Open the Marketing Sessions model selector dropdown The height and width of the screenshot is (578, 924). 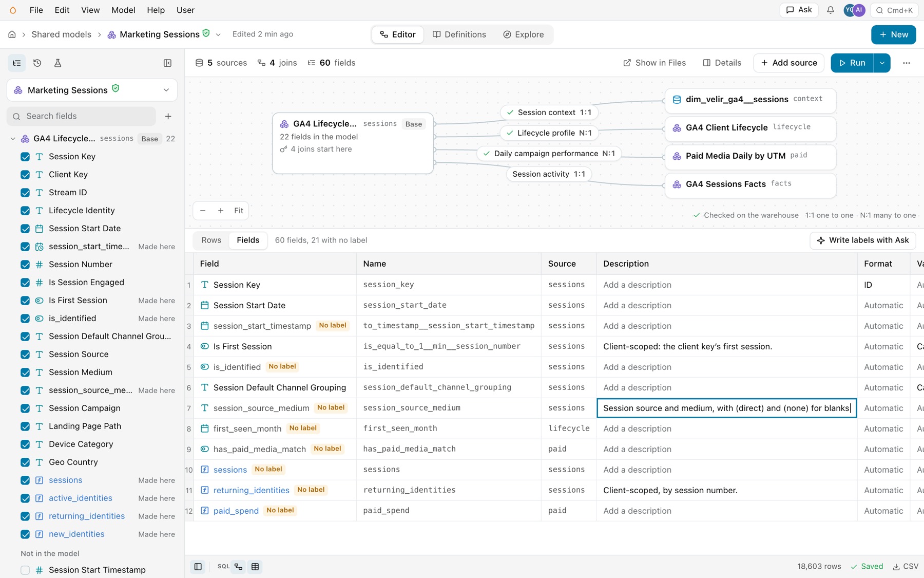tap(92, 90)
